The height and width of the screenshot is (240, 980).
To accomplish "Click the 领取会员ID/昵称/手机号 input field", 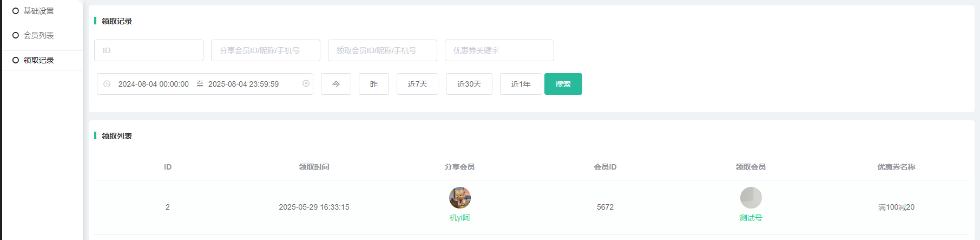I will [x=383, y=50].
